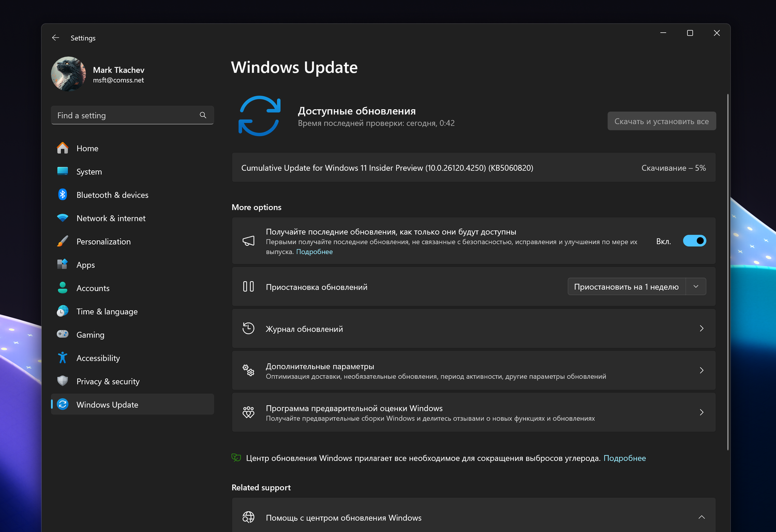This screenshot has height=532, width=776.
Task: Click the Personalization paintbrush icon
Action: [63, 241]
